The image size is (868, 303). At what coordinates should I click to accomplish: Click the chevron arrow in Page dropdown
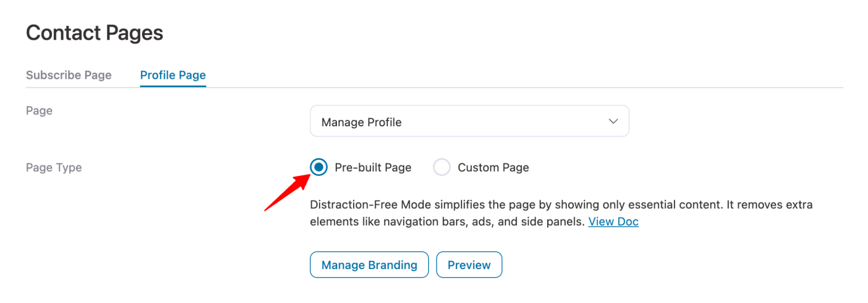coord(613,121)
